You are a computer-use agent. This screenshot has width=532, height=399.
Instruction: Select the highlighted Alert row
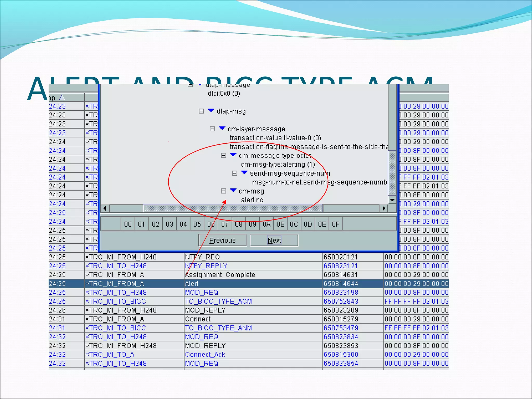249,284
